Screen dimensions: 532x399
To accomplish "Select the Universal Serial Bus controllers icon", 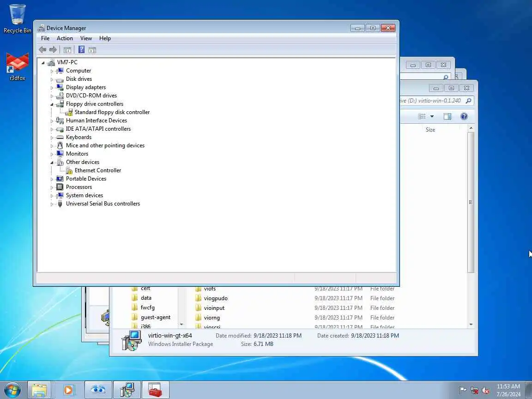I will pos(60,204).
